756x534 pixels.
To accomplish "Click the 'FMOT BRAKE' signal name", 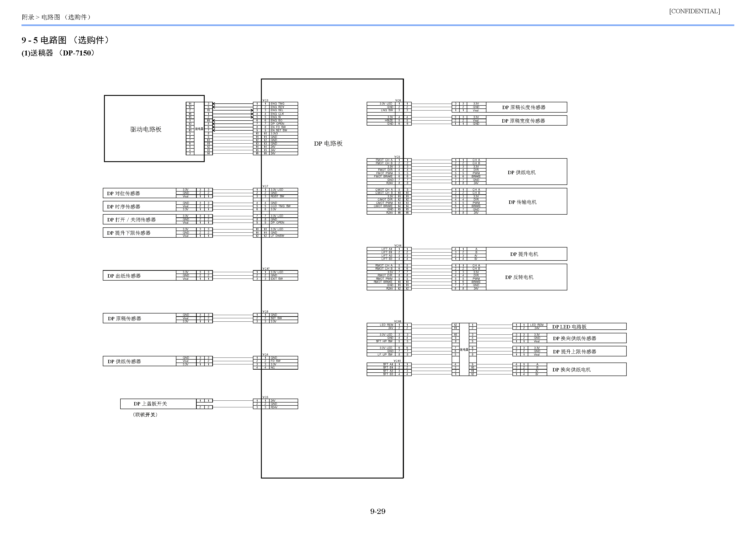I will pyautogui.click(x=383, y=176).
